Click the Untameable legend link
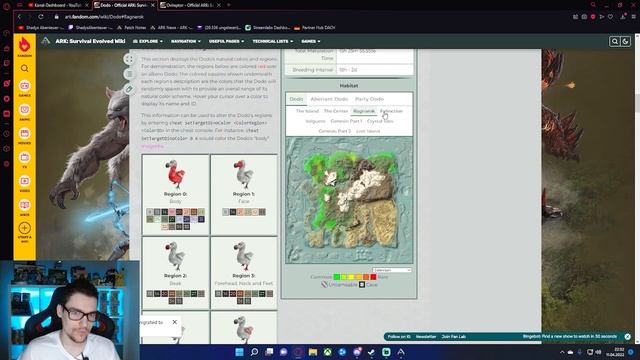 (342, 284)
